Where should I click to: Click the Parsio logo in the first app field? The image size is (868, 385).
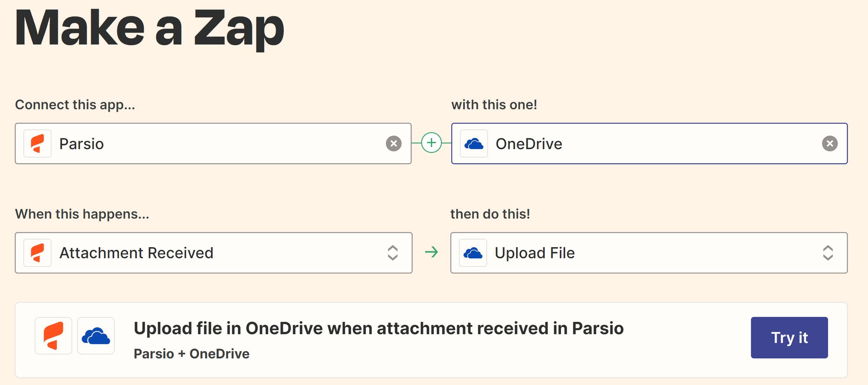(x=37, y=144)
